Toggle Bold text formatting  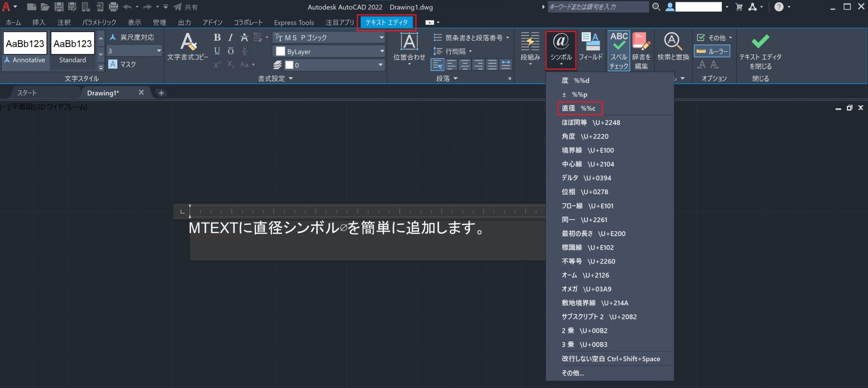click(217, 38)
